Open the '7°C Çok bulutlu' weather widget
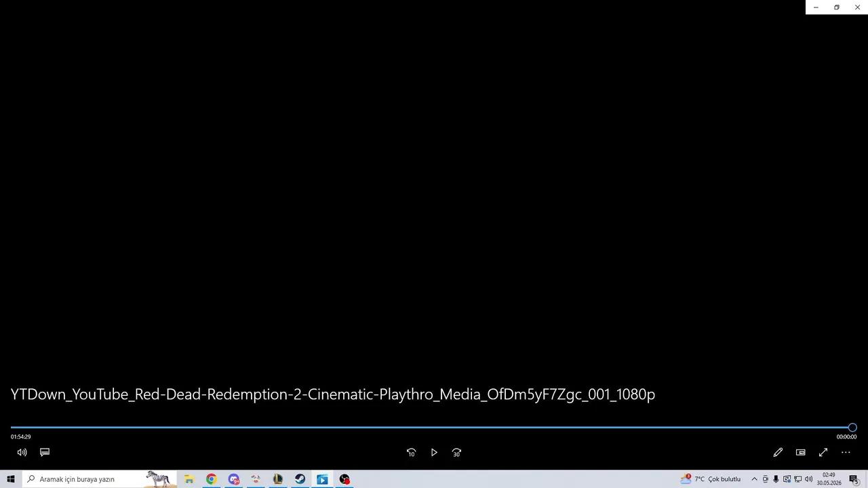Image resolution: width=868 pixels, height=488 pixels. coord(711,479)
